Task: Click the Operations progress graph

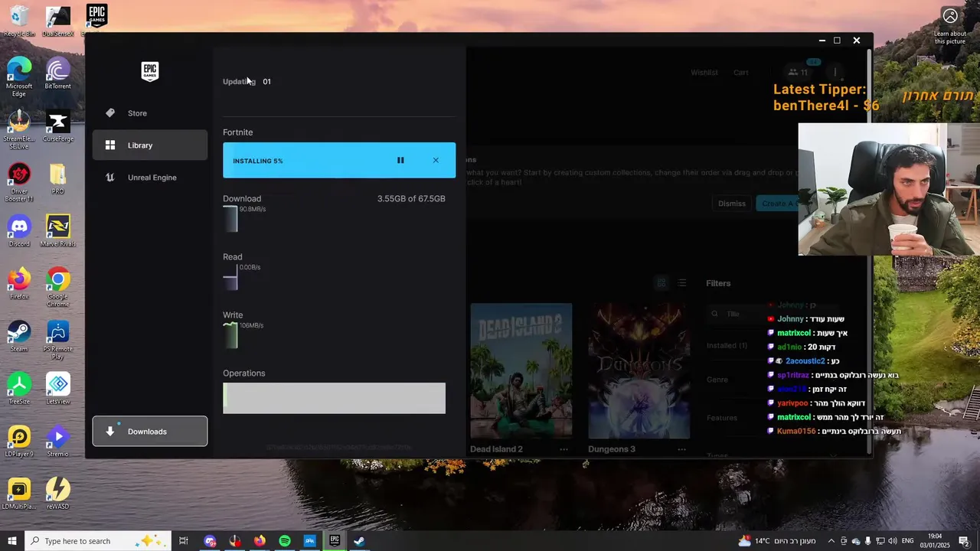Action: [x=334, y=398]
